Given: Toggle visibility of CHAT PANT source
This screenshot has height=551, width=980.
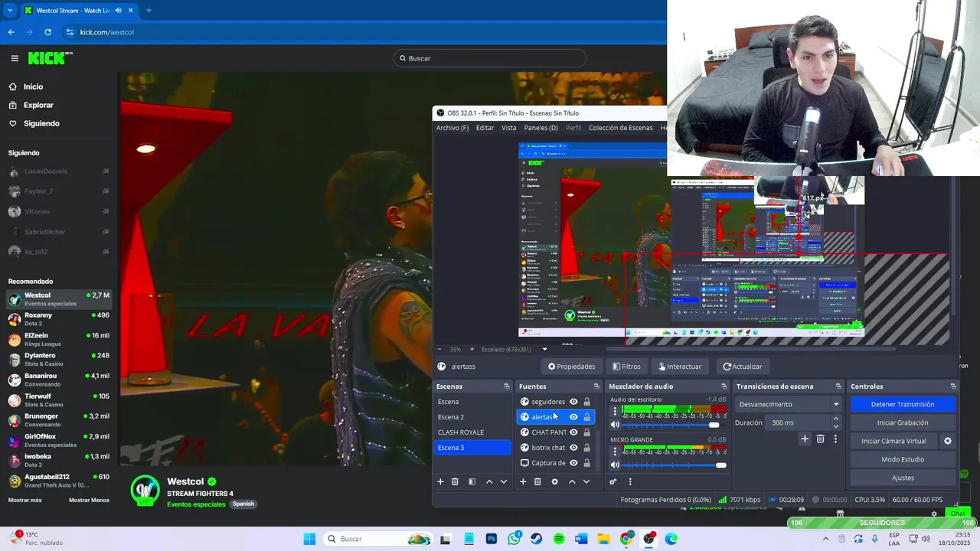Looking at the screenshot, I should click(x=573, y=432).
